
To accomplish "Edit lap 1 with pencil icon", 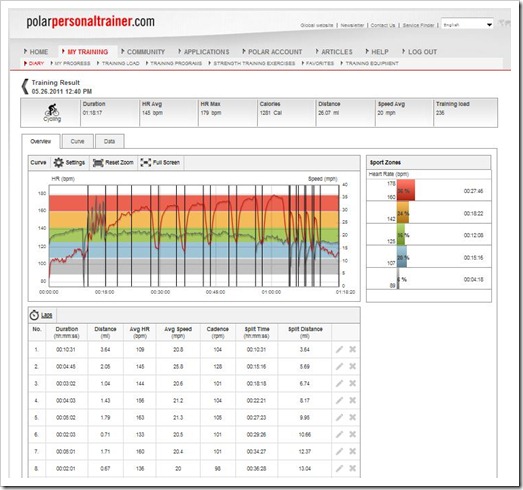I will click(x=339, y=349).
